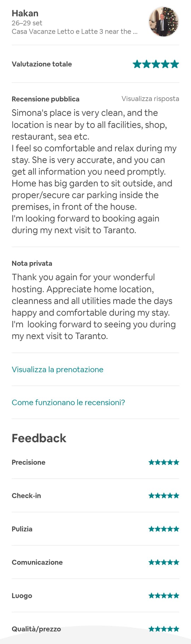Click the Qualità/prezzo star rating
Image resolution: width=191 pixels, height=644 pixels.
pyautogui.click(x=164, y=629)
